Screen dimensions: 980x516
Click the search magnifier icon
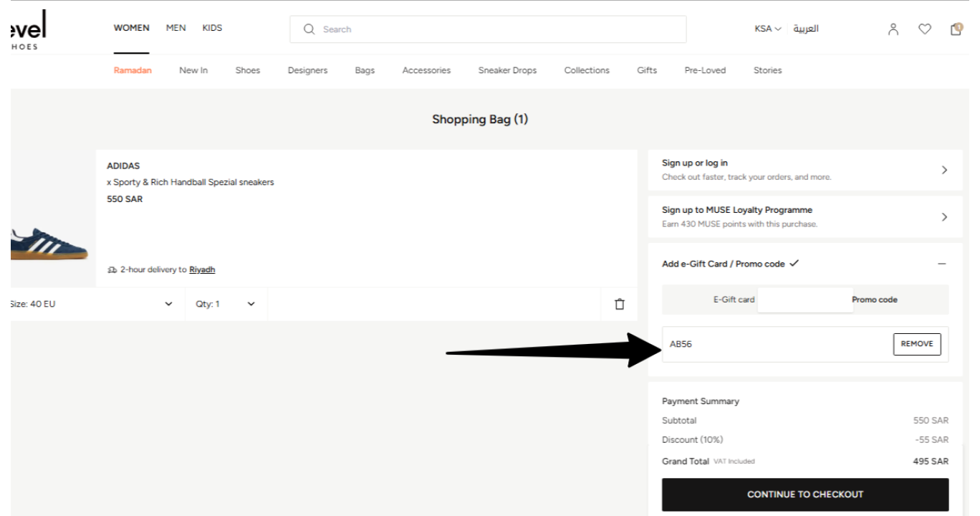point(309,29)
